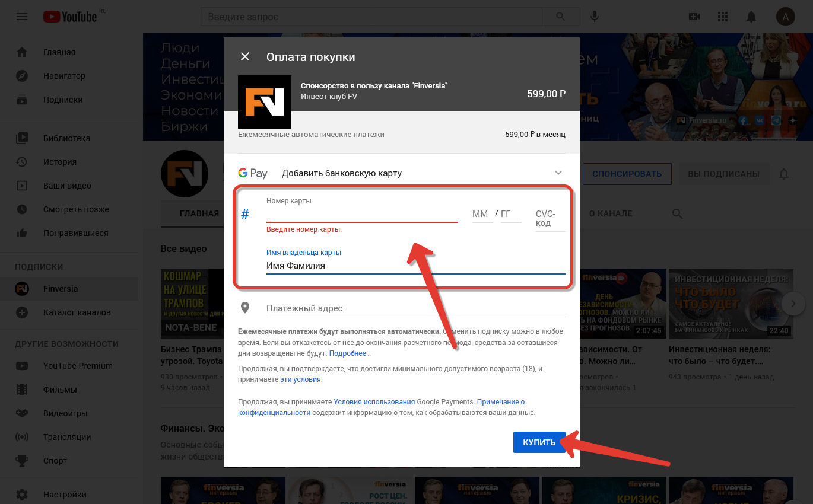
Task: Open the hamburger guide menu
Action: pos(22,17)
